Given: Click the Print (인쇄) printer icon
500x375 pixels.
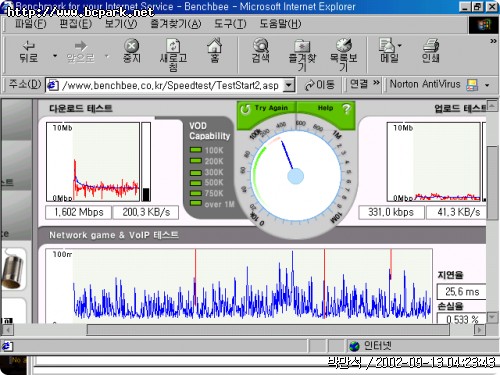Looking at the screenshot, I should [431, 45].
